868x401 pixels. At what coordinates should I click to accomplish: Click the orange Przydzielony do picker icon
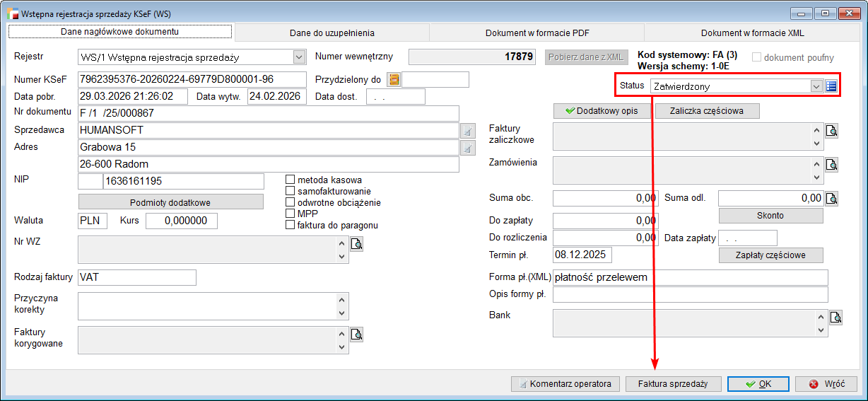tap(394, 79)
